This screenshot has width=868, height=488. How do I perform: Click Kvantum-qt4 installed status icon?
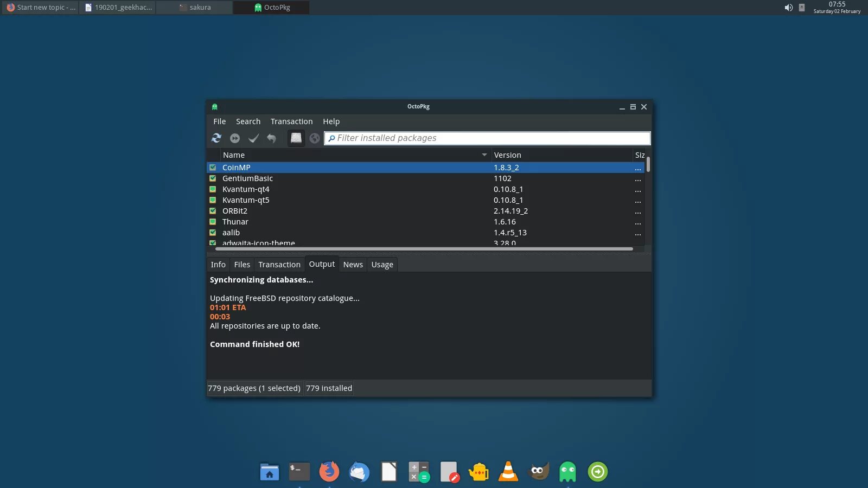213,189
